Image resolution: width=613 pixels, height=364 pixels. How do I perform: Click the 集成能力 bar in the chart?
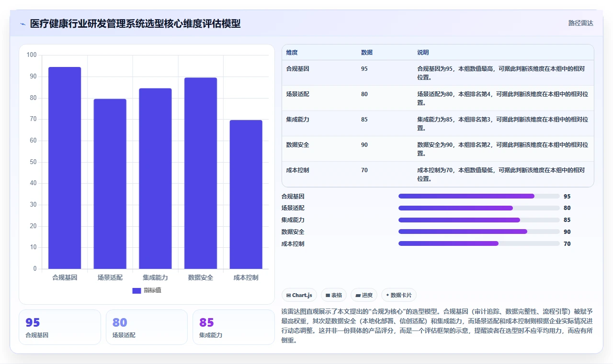tap(155, 178)
